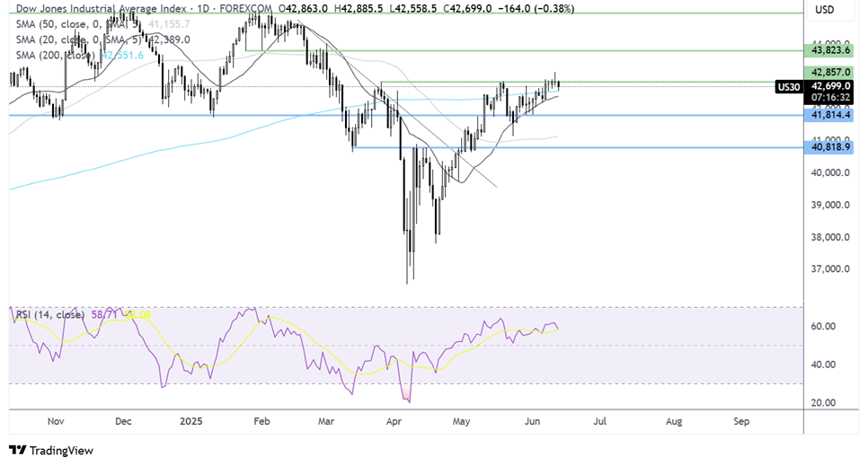
Task: Click the 40,000.0 price axis label
Action: pos(829,172)
